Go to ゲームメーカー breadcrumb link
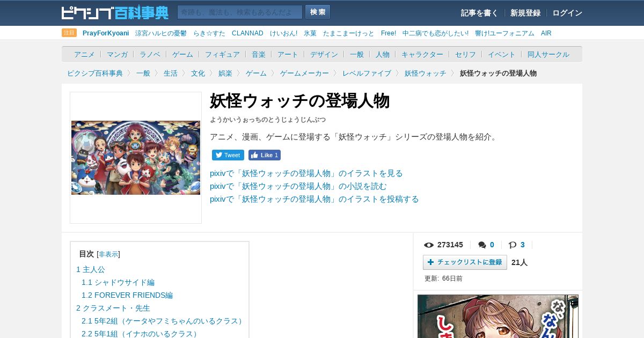The height and width of the screenshot is (338, 644). [x=304, y=74]
